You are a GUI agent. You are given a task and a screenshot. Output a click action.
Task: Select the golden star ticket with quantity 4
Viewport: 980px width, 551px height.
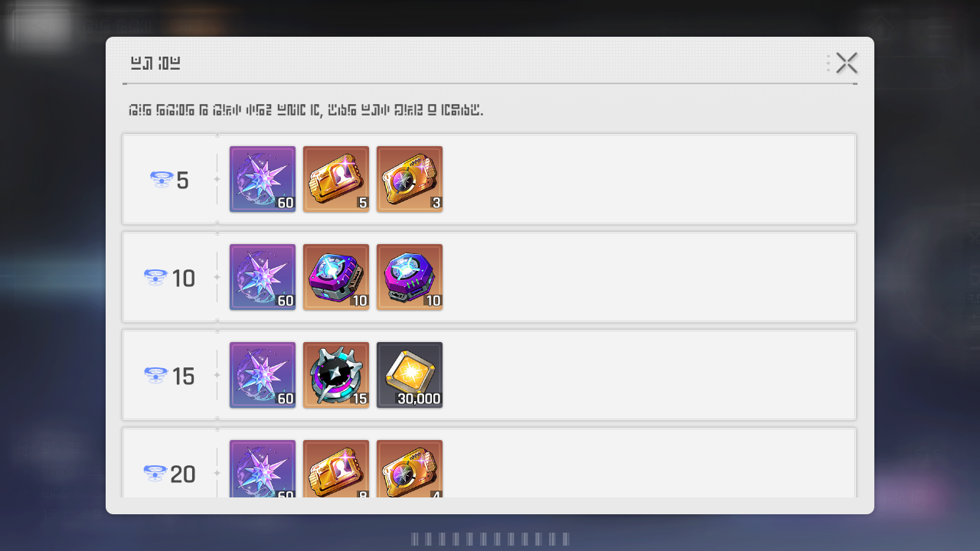point(410,468)
